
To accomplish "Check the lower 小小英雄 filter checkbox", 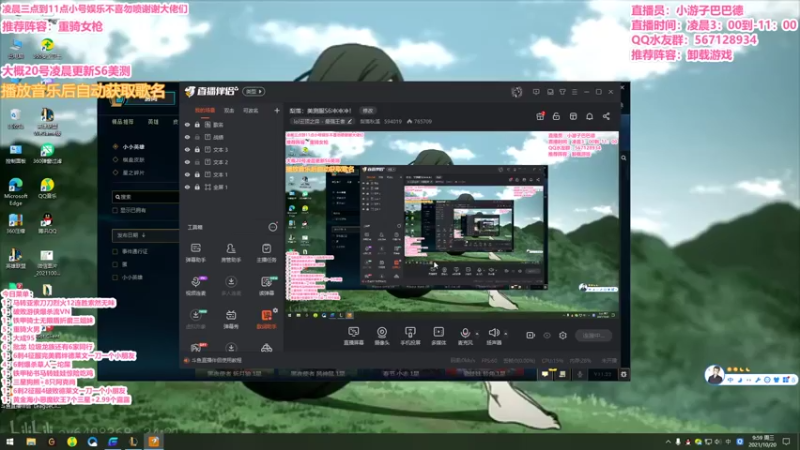I will [115, 278].
